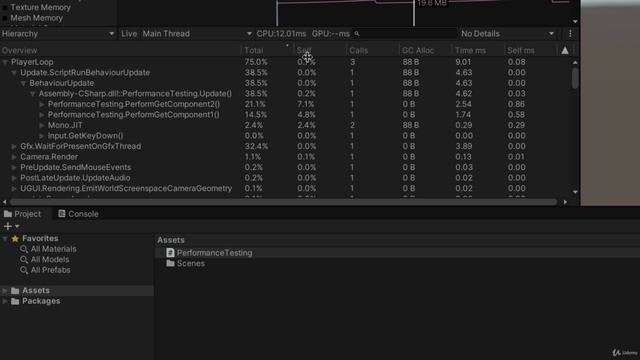Viewport: 640px width, 360px height.
Task: Click the 75.0% Total value
Action: [x=256, y=62]
